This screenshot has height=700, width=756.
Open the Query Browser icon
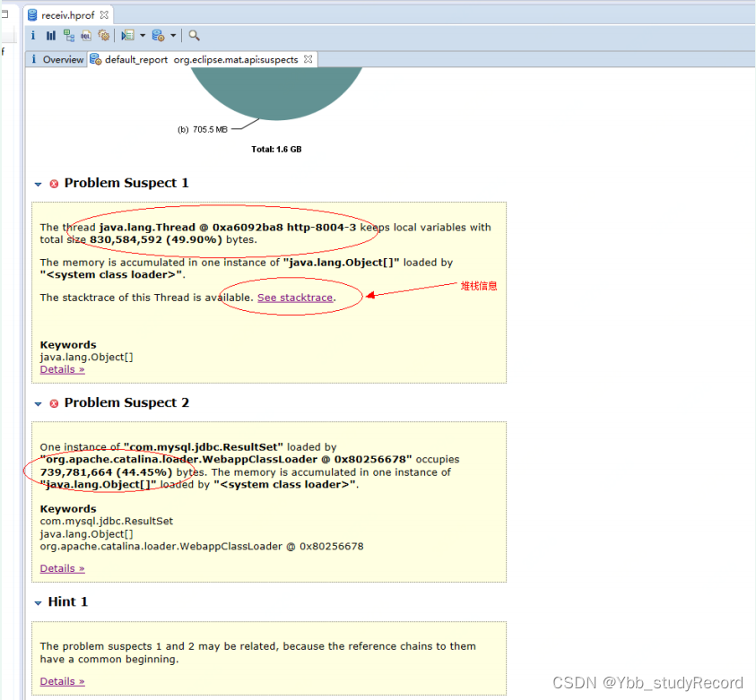point(158,35)
